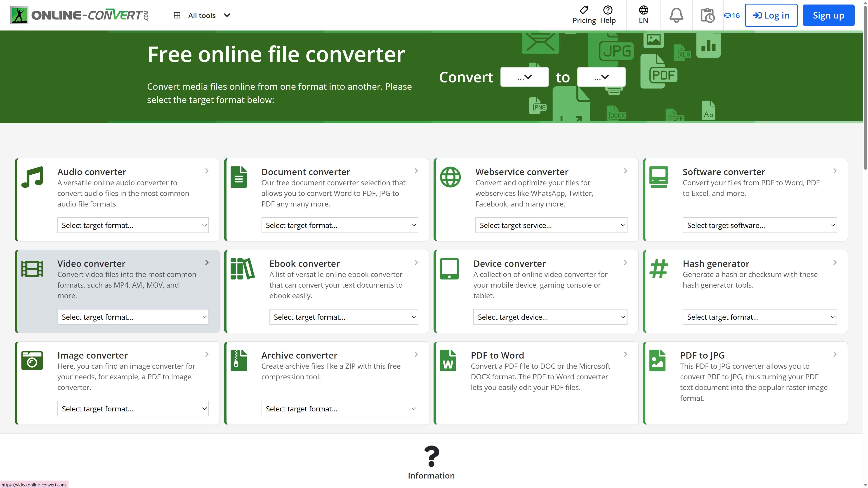Click the arrow on Document converter card
The image size is (868, 488).
coord(416,171)
